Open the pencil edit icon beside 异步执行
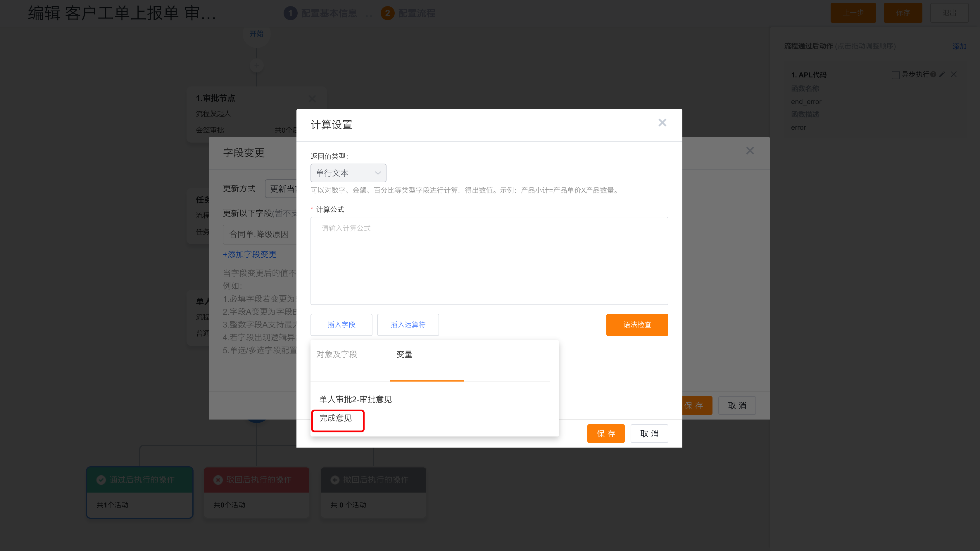This screenshot has height=551, width=980. point(942,74)
